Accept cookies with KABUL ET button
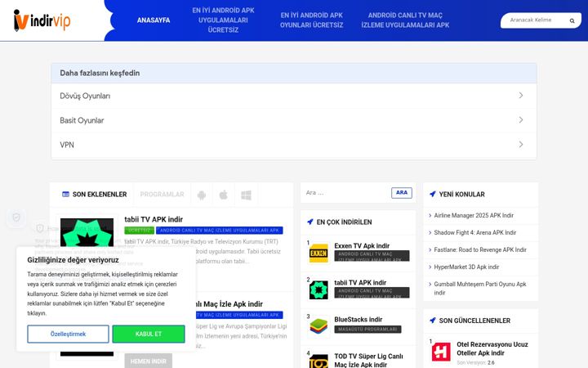Image resolution: width=588 pixels, height=368 pixels. (149, 334)
